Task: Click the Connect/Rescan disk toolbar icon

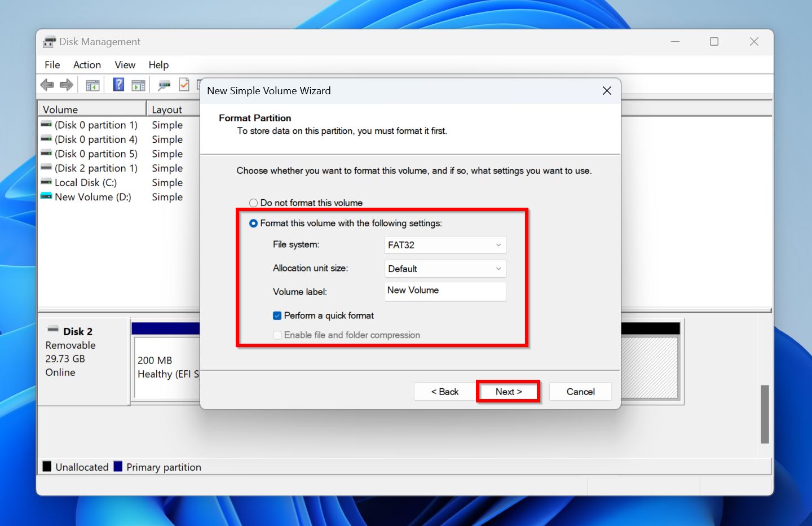Action: [164, 85]
